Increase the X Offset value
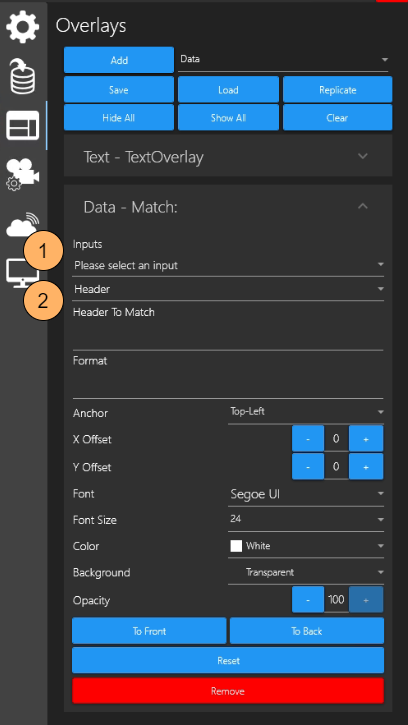Screen dimensions: 408x725 coord(366,438)
